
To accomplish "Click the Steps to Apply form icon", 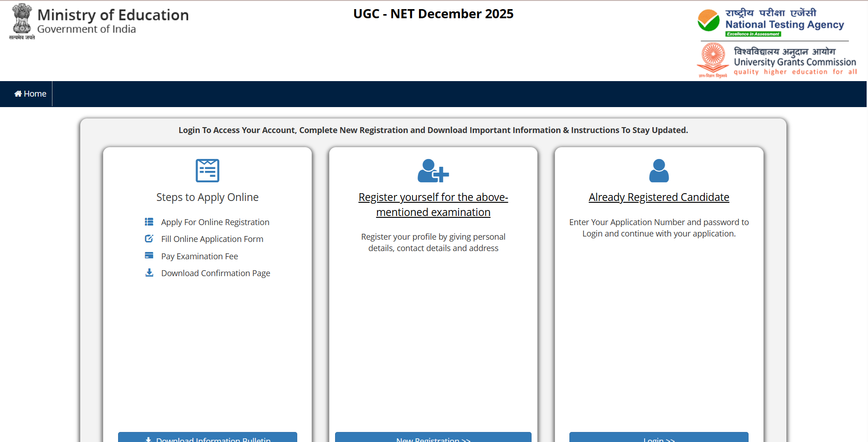I will (207, 170).
